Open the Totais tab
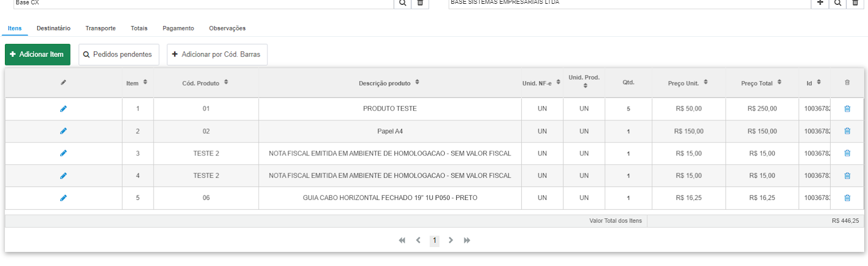868x266 pixels. tap(139, 28)
